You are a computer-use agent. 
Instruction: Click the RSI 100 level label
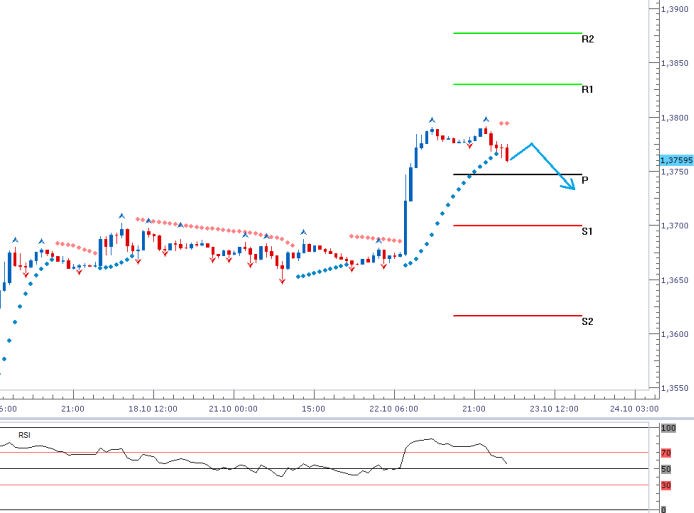pos(668,428)
